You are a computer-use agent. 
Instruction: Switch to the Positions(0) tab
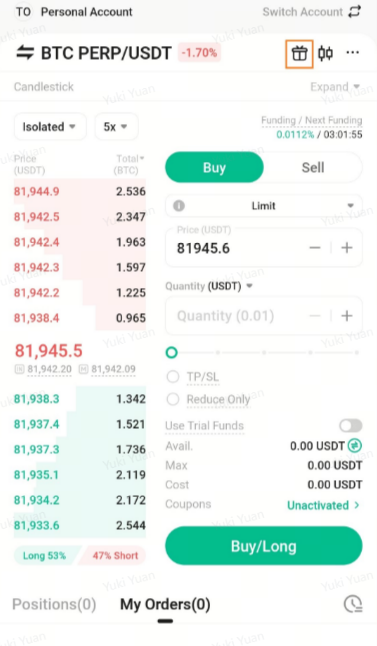click(x=54, y=604)
